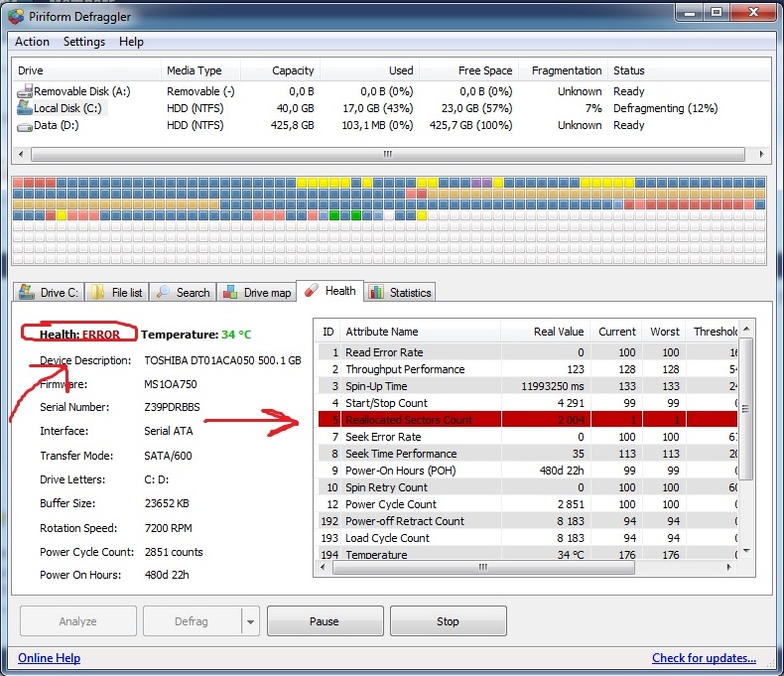This screenshot has width=784, height=676.
Task: Select the Seek Error Rate row
Action: coord(528,437)
